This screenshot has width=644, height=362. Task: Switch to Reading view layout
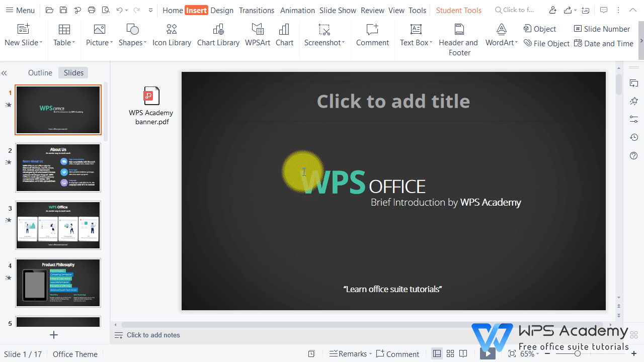point(463,353)
